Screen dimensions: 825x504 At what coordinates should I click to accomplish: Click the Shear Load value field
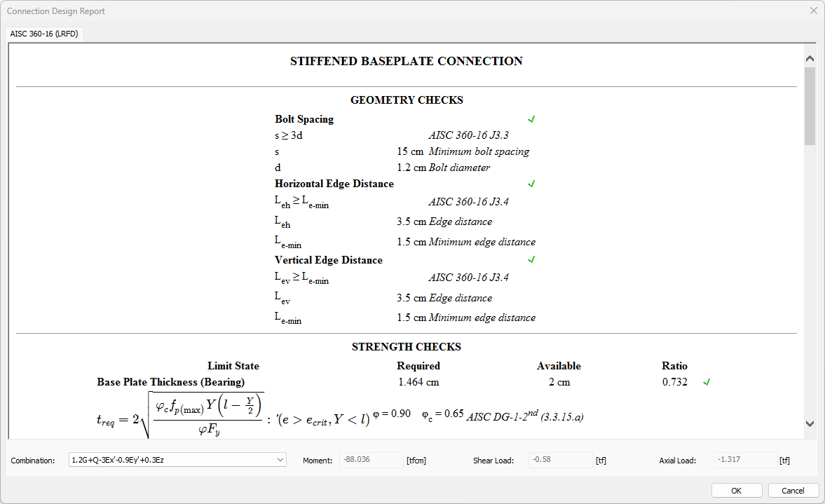(x=560, y=460)
